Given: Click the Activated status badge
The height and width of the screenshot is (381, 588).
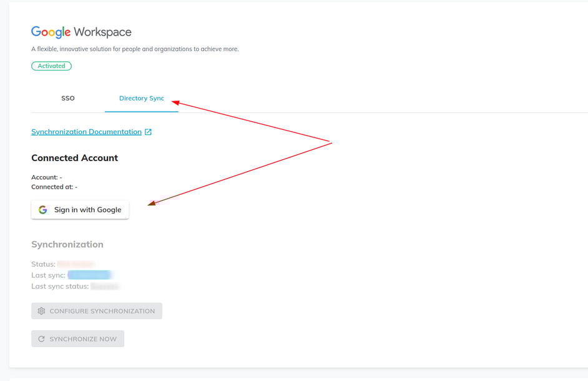Looking at the screenshot, I should pos(51,66).
